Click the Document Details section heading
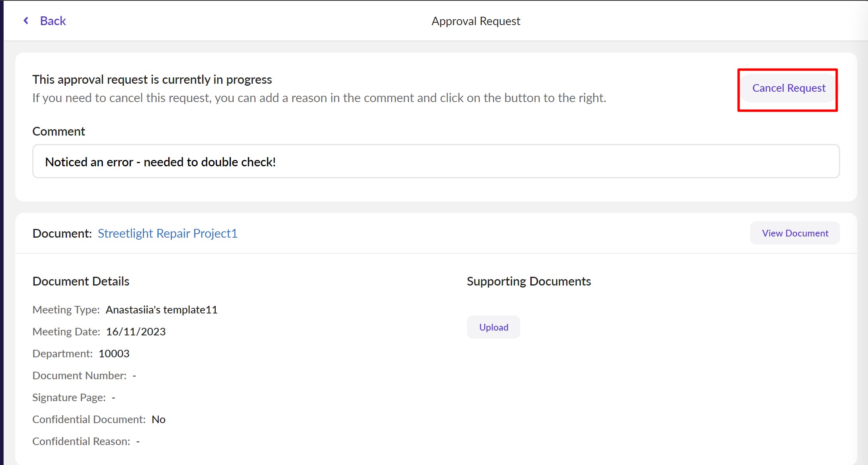 coord(81,281)
